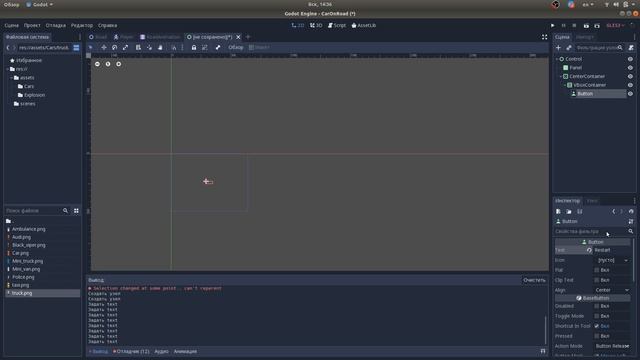Stop the running scene
The width and height of the screenshot is (640, 360).
click(574, 25)
